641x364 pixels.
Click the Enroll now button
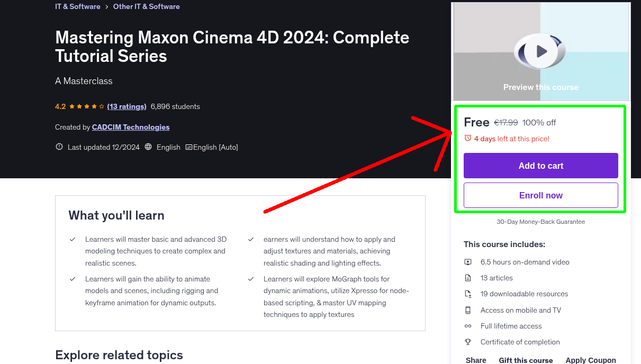(x=540, y=195)
